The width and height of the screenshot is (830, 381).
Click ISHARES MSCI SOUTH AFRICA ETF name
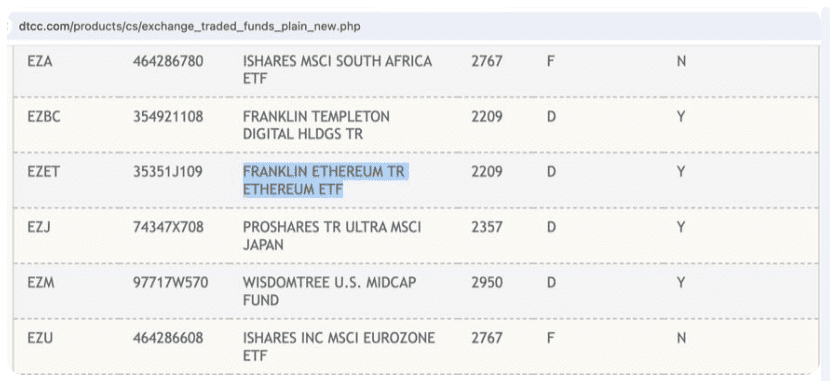(x=337, y=70)
